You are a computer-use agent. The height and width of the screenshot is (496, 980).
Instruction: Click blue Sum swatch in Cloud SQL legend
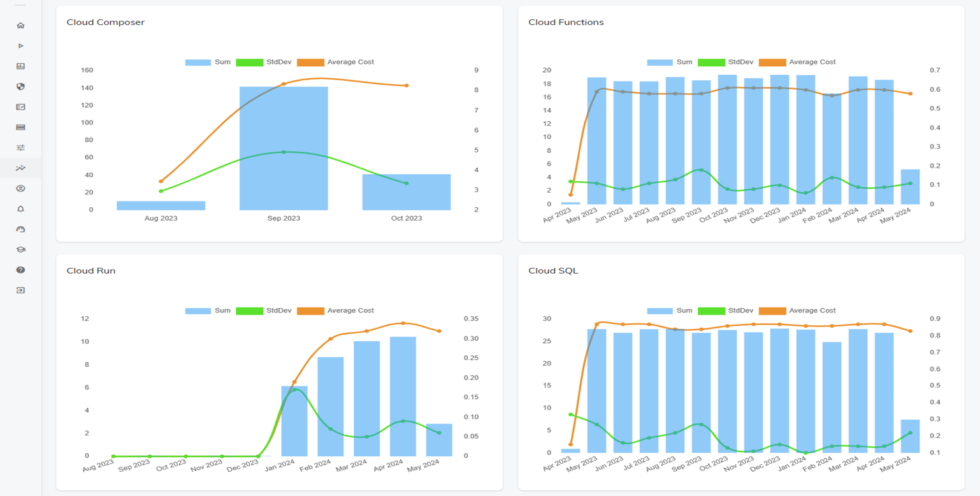pyautogui.click(x=659, y=311)
